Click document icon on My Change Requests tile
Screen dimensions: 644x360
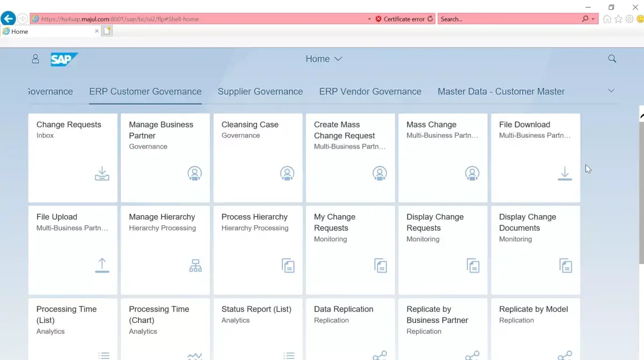tap(380, 266)
